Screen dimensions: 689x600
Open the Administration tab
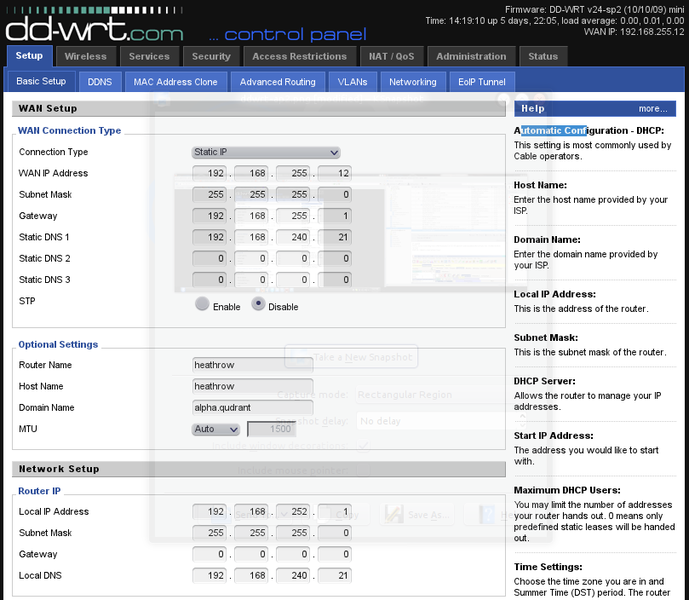(471, 56)
